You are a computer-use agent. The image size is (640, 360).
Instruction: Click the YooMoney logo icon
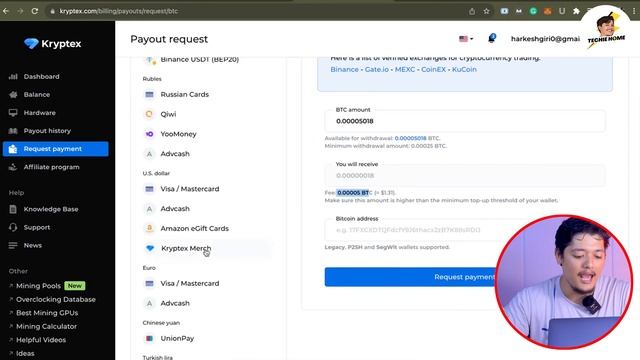pos(149,134)
